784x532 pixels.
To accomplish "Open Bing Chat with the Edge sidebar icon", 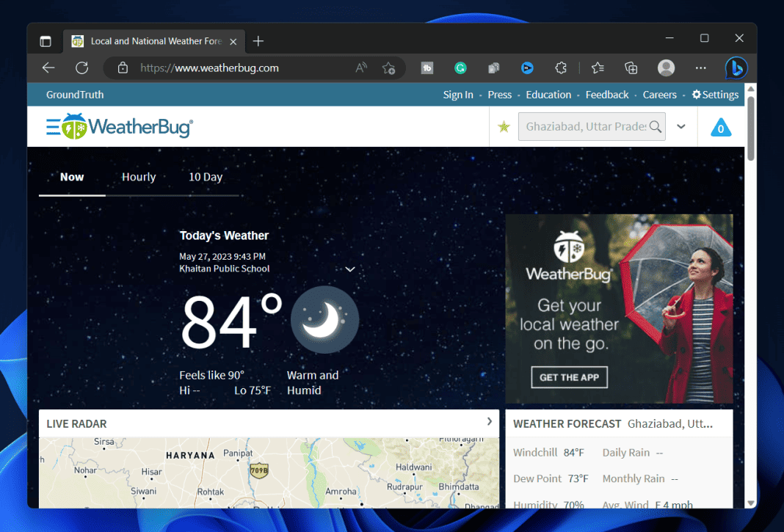I will (x=736, y=68).
